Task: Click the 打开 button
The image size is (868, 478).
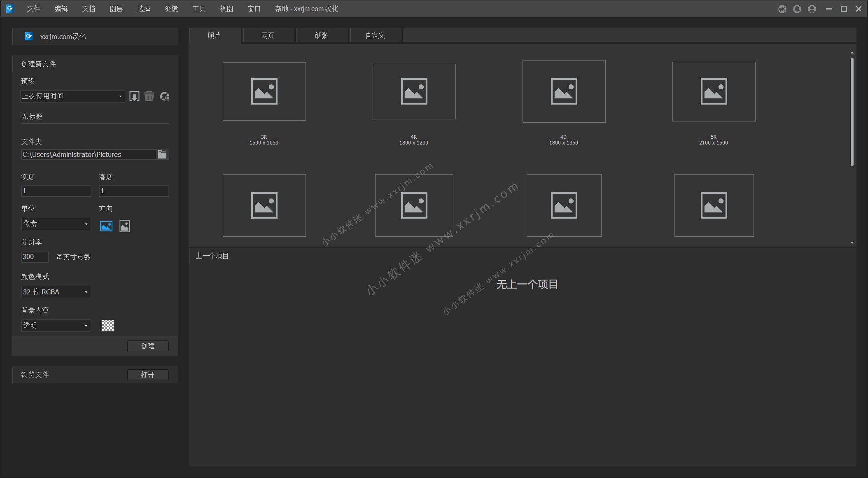Action: click(x=148, y=375)
